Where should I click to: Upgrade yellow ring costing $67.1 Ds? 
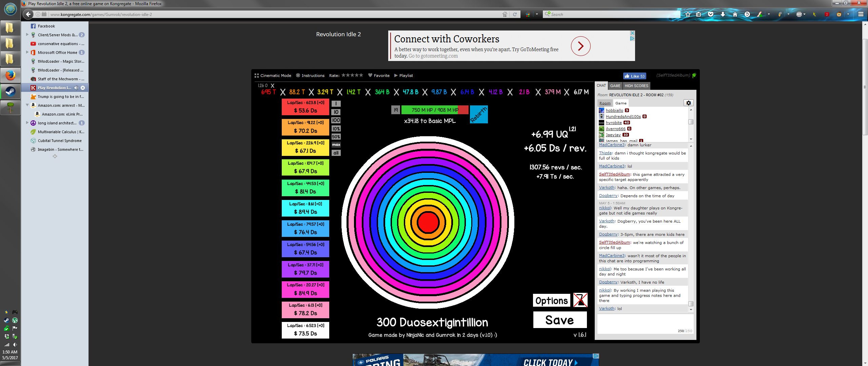pos(305,147)
